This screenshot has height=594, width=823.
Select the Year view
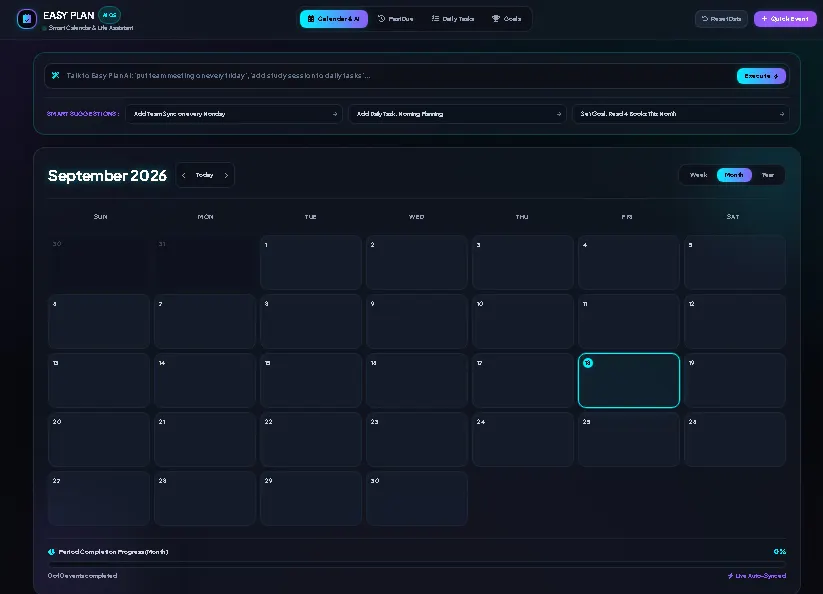pyautogui.click(x=768, y=175)
